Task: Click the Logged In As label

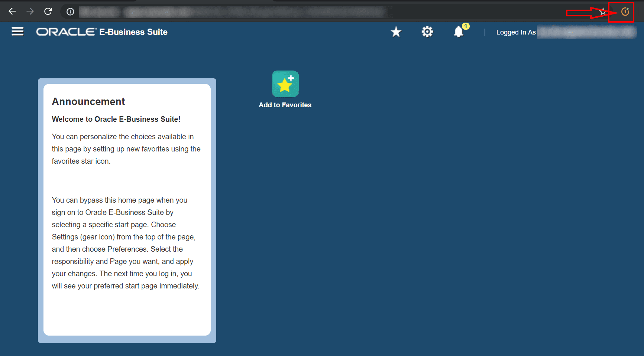Action: (516, 32)
